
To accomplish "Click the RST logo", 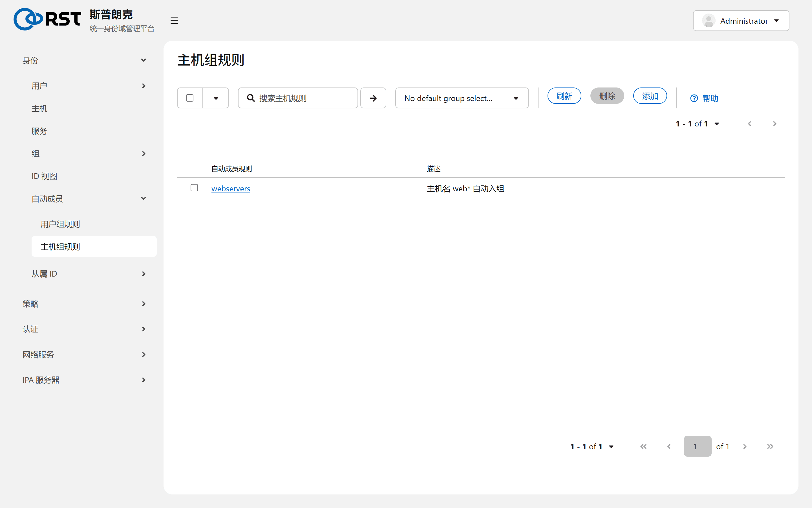I will (47, 19).
